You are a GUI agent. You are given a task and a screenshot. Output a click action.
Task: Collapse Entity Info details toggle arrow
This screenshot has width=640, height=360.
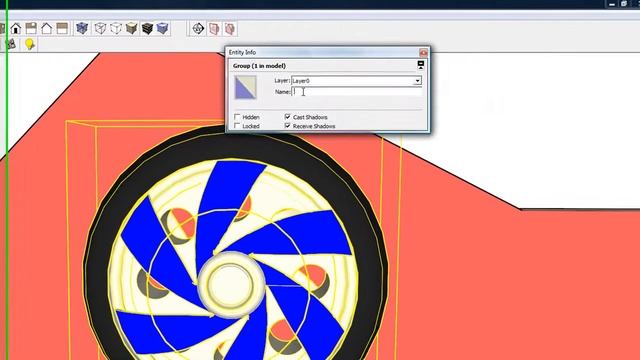[x=421, y=65]
